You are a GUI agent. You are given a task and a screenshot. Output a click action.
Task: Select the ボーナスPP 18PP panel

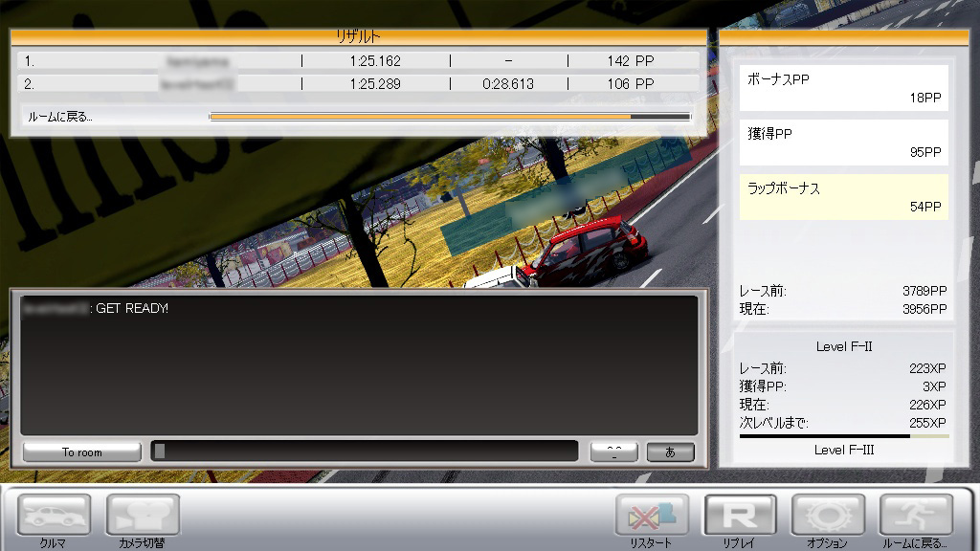(x=844, y=88)
